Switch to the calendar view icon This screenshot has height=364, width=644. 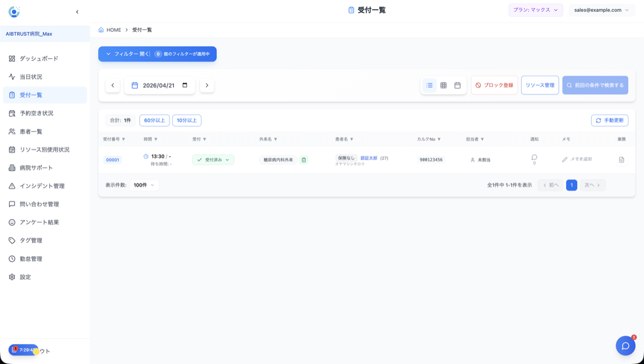point(457,85)
